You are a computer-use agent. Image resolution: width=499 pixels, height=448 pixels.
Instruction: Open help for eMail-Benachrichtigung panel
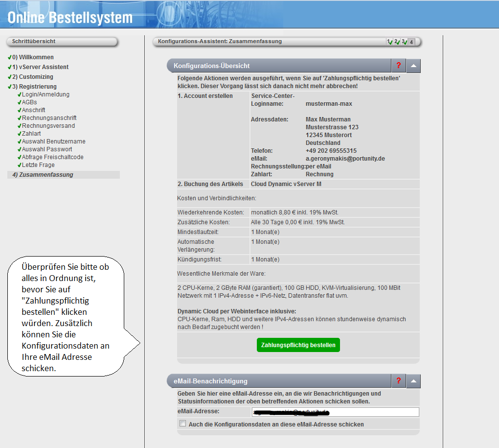tap(399, 381)
